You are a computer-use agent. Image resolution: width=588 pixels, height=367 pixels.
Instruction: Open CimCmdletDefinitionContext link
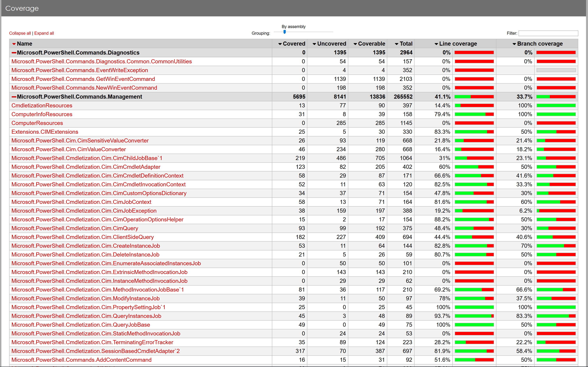pyautogui.click(x=97, y=175)
